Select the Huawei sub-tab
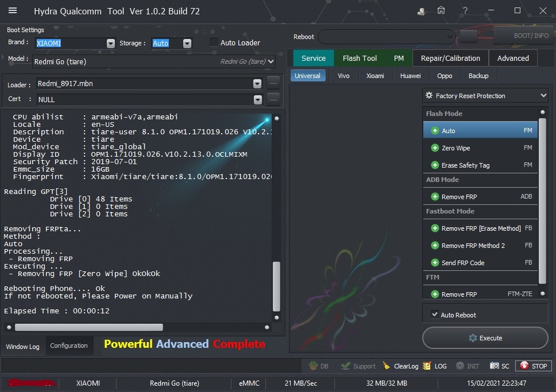The height and width of the screenshot is (392, 556). 410,76
